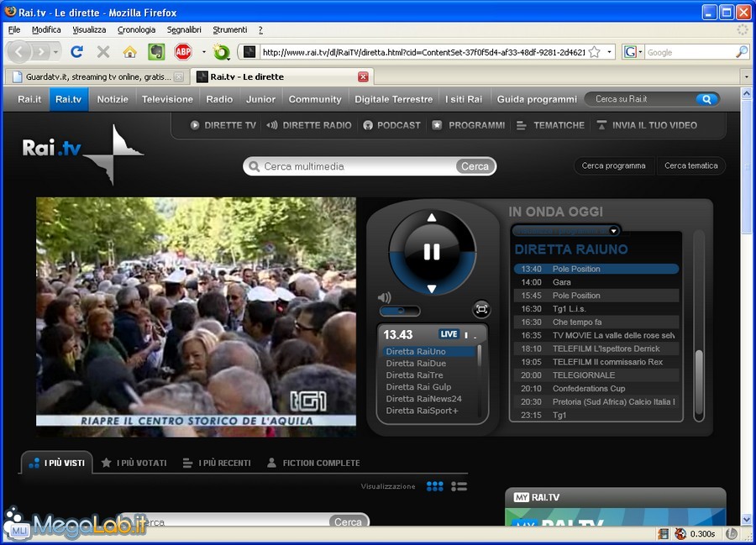Open the Segnalibri menu
Image resolution: width=756 pixels, height=545 pixels.
184,30
